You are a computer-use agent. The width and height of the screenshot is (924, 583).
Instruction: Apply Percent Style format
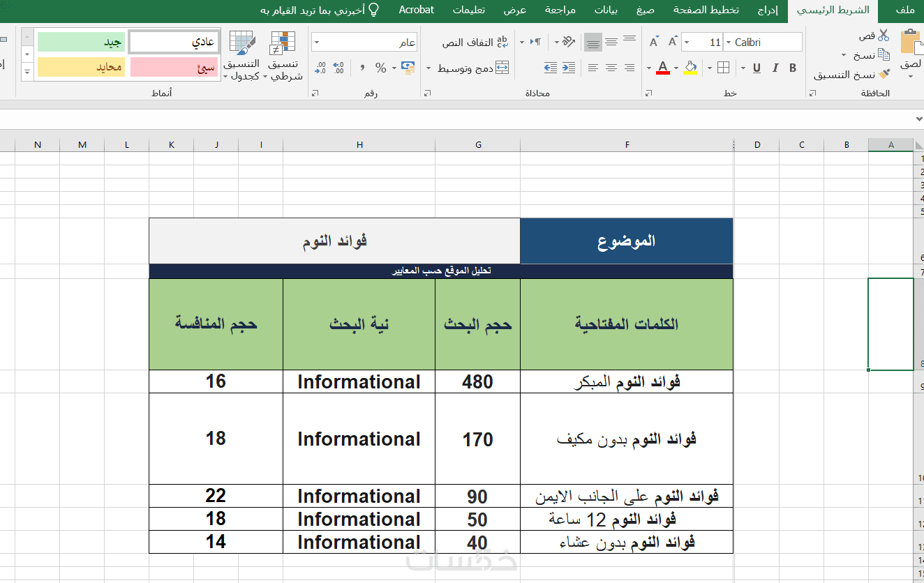tap(381, 68)
